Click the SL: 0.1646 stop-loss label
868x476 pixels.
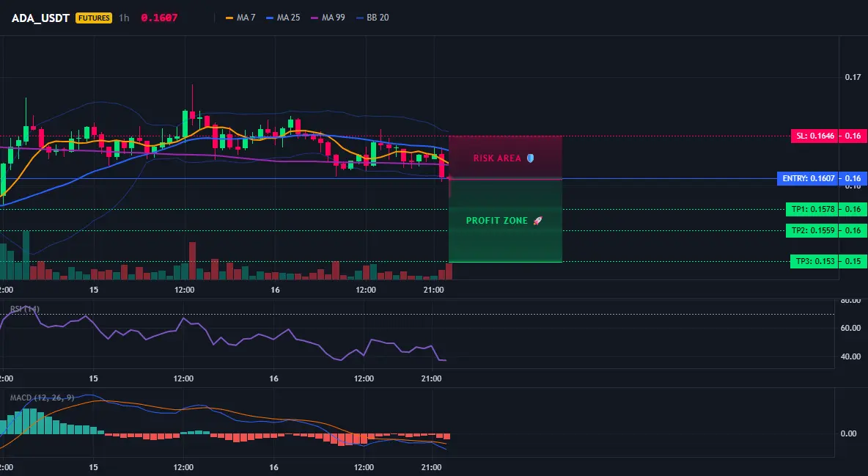(x=814, y=136)
